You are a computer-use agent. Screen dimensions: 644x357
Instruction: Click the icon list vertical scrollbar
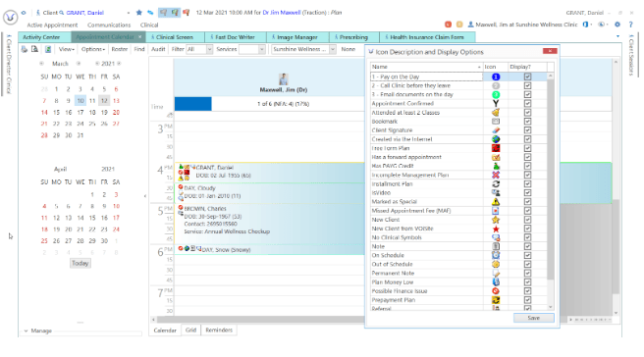click(x=551, y=192)
